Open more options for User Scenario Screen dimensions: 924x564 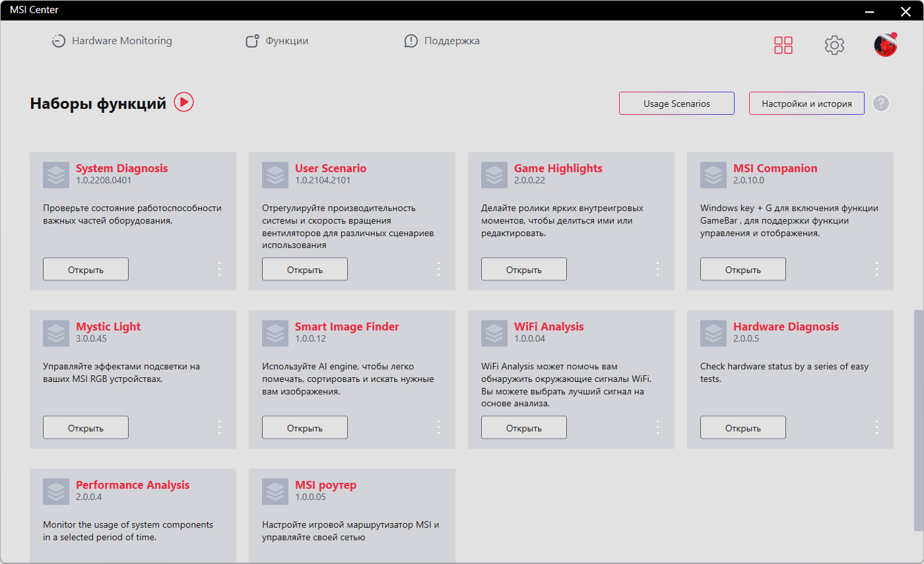pyautogui.click(x=438, y=269)
